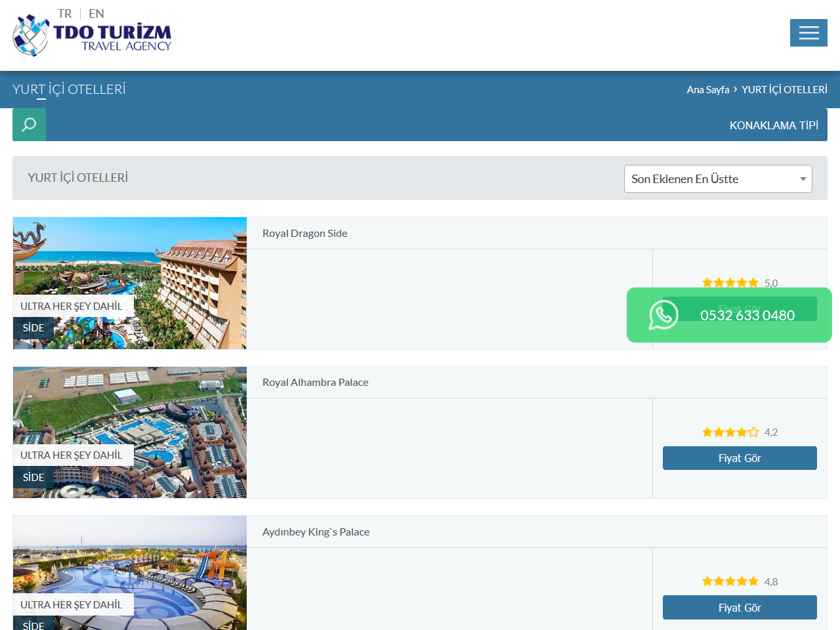Click YURT İÇİ OTELLERİ breadcrumb link
The width and height of the screenshot is (840, 630).
click(x=784, y=89)
